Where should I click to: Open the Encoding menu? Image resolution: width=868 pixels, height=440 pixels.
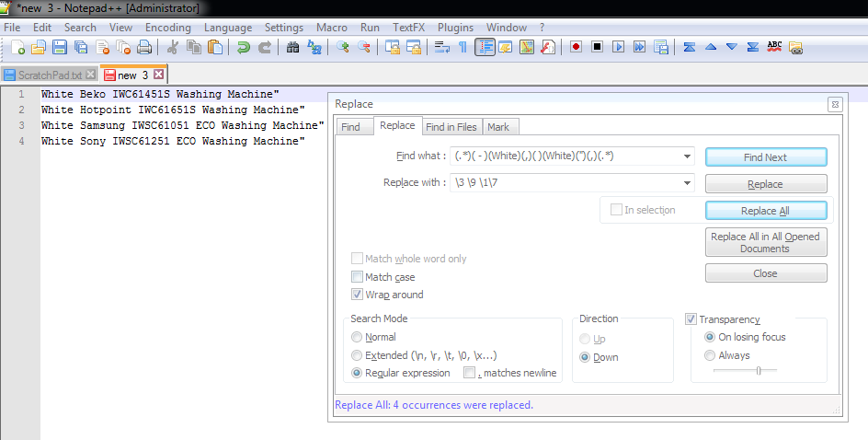167,27
